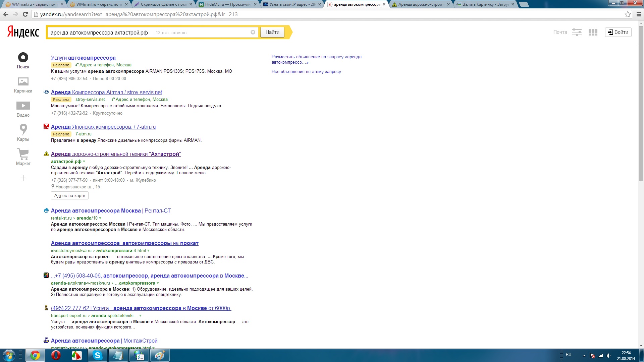Click the map pin icon by Новорязанское ш.
644x362 pixels.
(53, 186)
